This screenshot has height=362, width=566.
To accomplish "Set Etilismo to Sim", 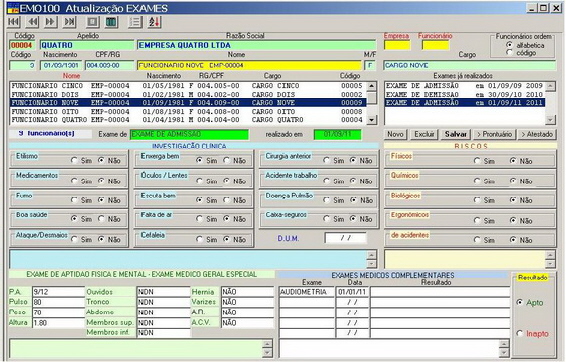I will (74, 160).
